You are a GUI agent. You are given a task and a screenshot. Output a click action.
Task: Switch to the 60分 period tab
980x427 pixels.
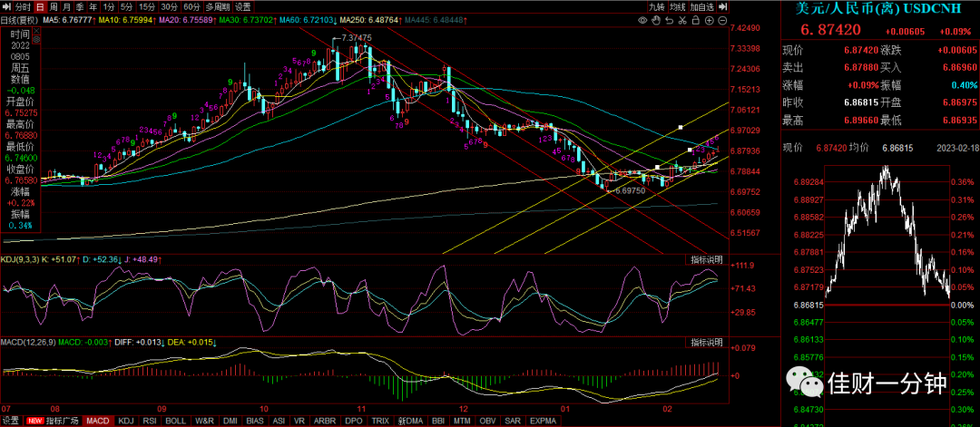click(191, 7)
